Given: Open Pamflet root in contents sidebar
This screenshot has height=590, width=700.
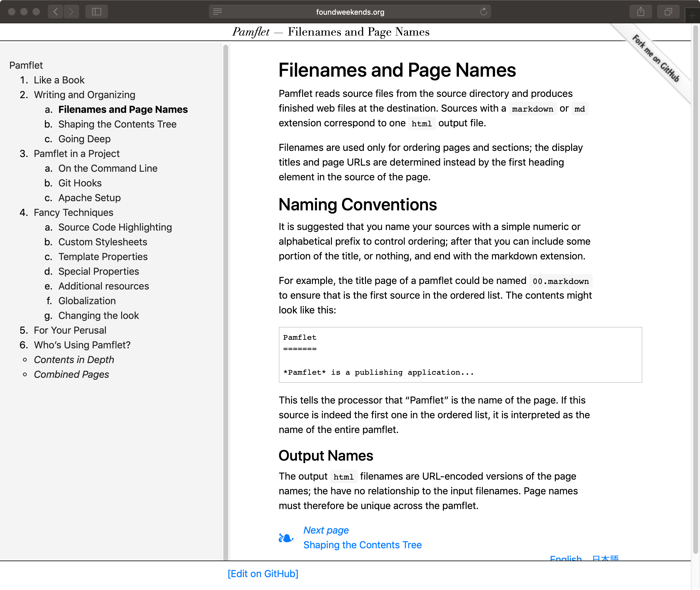Looking at the screenshot, I should 26,65.
